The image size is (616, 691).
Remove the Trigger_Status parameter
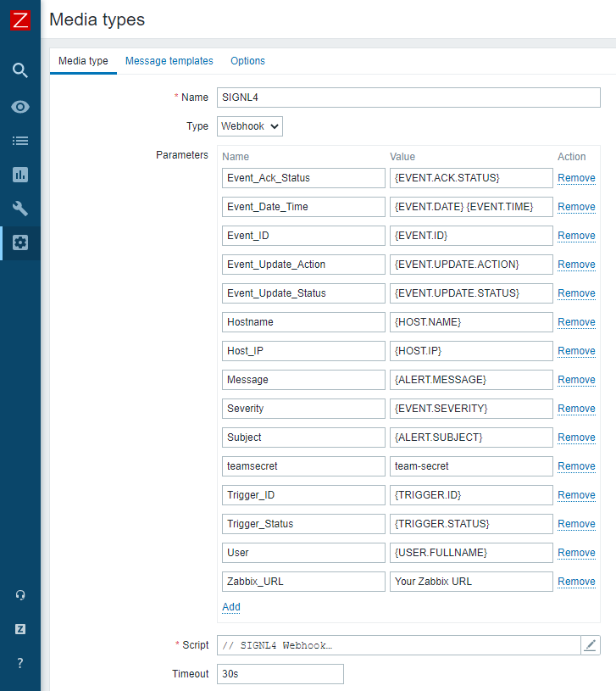576,524
